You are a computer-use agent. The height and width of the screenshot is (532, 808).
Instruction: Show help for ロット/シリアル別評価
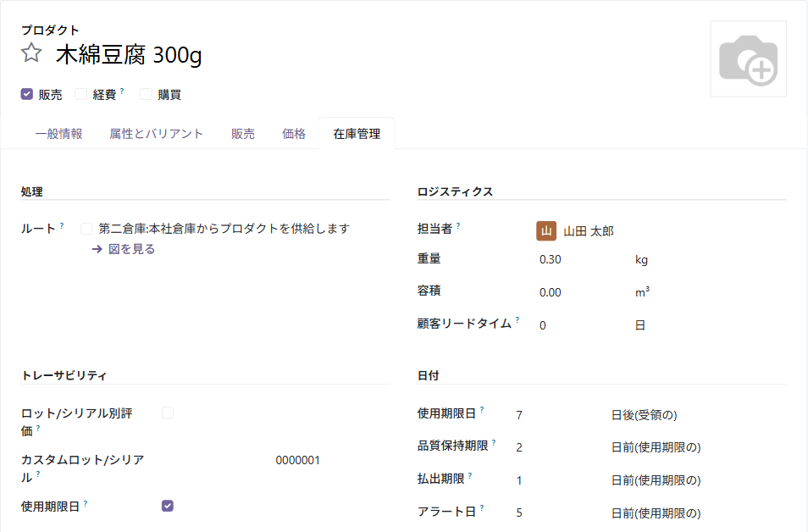point(38,429)
